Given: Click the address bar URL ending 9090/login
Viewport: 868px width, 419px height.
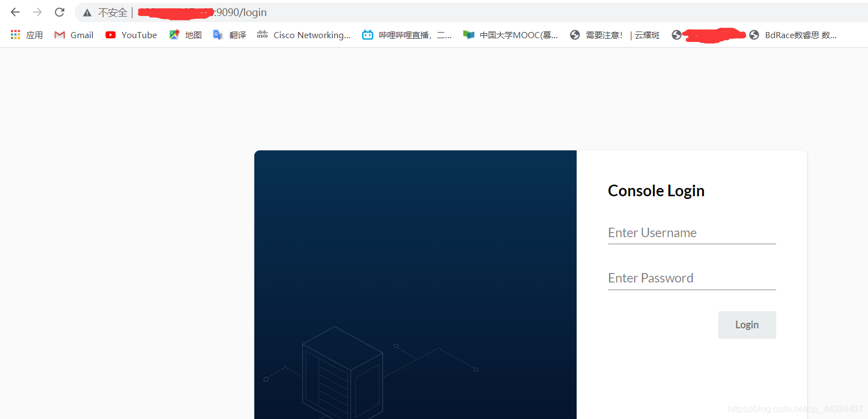Looking at the screenshot, I should click(x=202, y=12).
